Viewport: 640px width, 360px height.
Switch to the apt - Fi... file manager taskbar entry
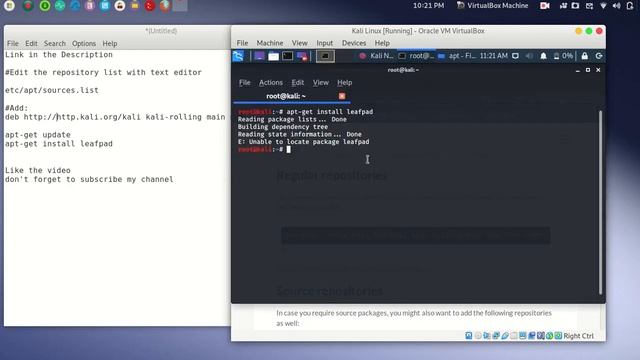[x=457, y=56]
